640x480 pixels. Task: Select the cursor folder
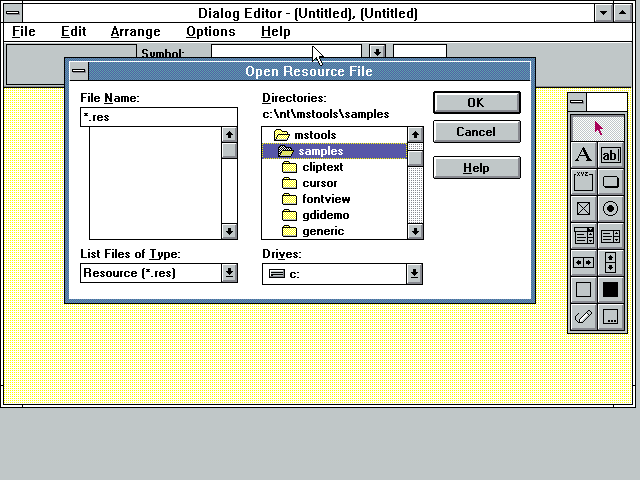click(x=335, y=183)
